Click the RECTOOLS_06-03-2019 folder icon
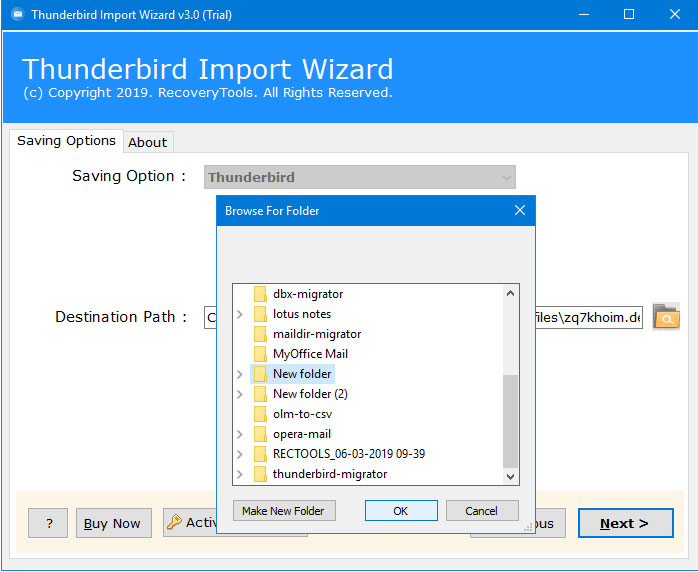Viewport: 698px width, 572px height. pos(260,454)
